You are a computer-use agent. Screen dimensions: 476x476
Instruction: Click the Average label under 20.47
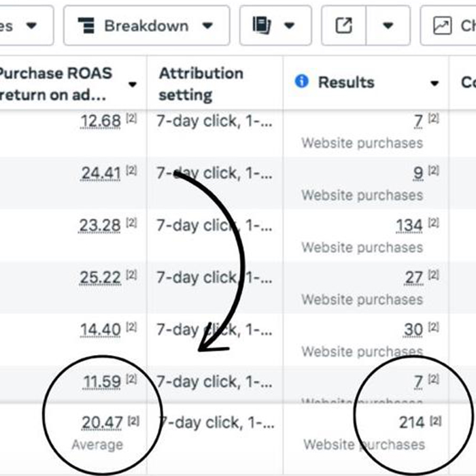tap(97, 445)
